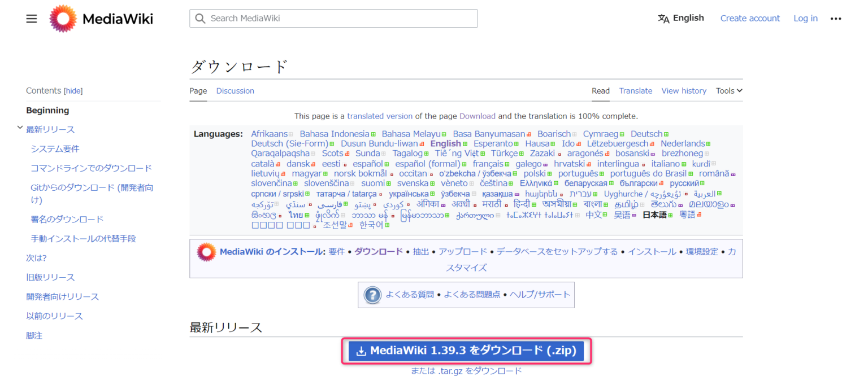
Task: Click the question mark help icon
Action: pyautogui.click(x=372, y=295)
